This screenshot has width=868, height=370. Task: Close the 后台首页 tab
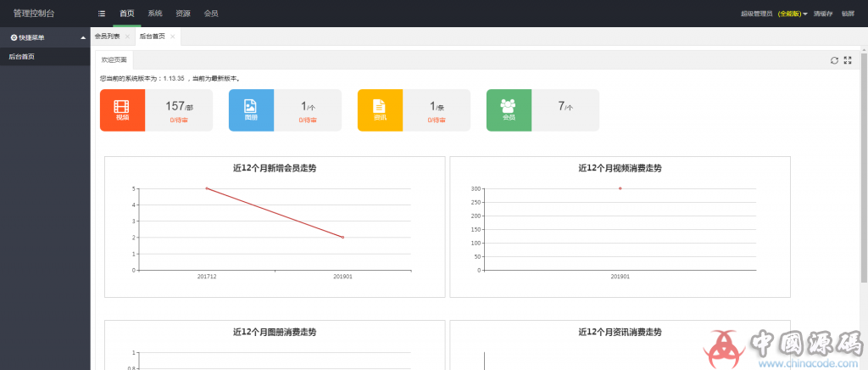click(173, 36)
